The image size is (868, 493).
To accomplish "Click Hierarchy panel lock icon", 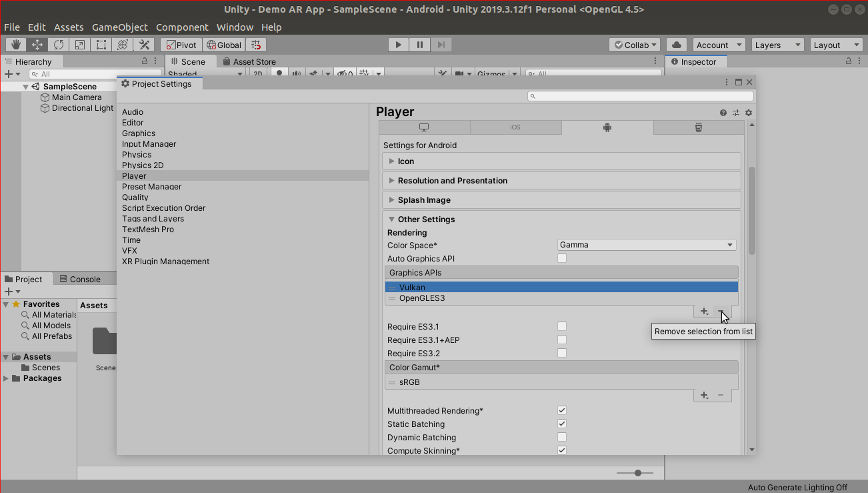I will 145,61.
